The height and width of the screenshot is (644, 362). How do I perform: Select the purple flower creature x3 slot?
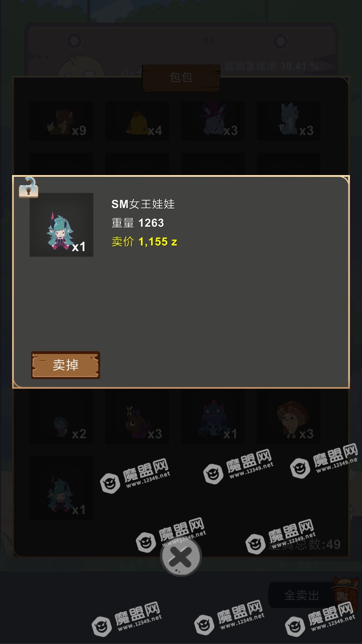coord(137,417)
